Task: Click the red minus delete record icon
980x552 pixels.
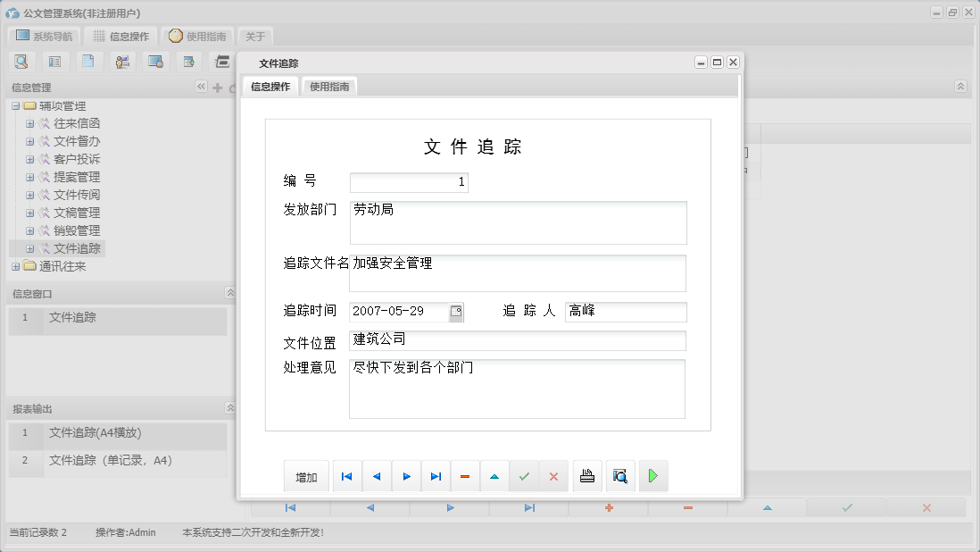Action: tap(465, 476)
